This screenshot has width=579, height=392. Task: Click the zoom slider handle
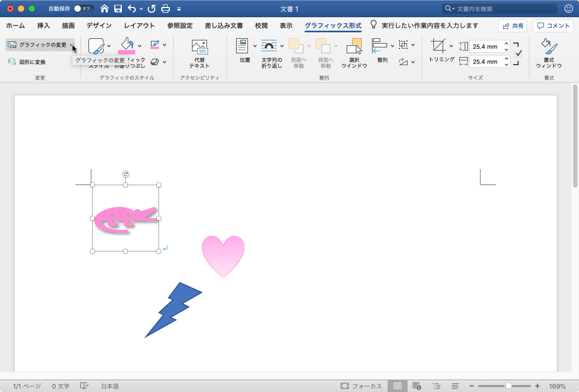pos(508,386)
